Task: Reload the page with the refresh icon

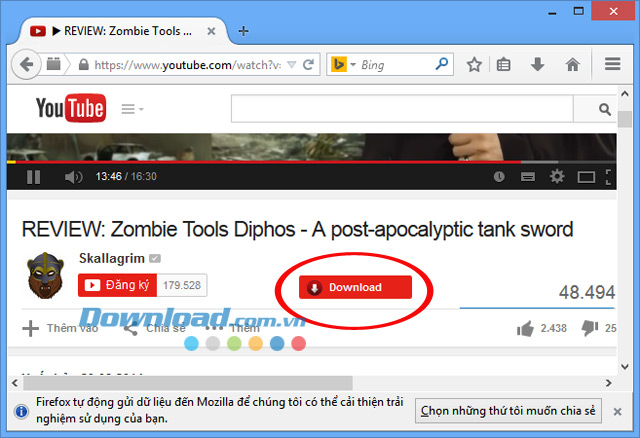Action: tap(309, 64)
